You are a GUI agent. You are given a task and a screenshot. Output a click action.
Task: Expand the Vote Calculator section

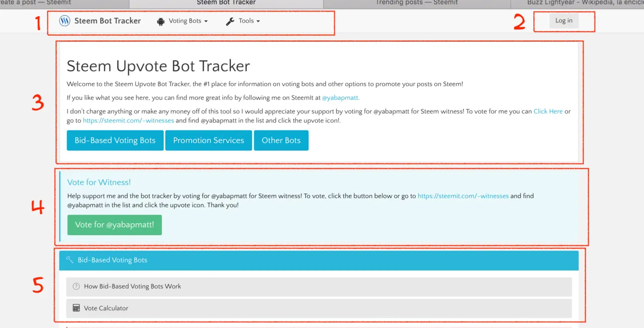click(319, 308)
